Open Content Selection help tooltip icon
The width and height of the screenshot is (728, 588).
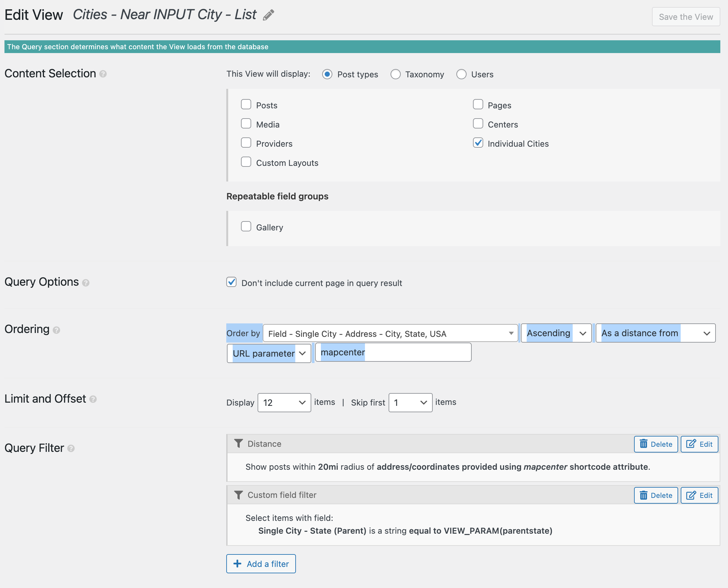tap(103, 74)
